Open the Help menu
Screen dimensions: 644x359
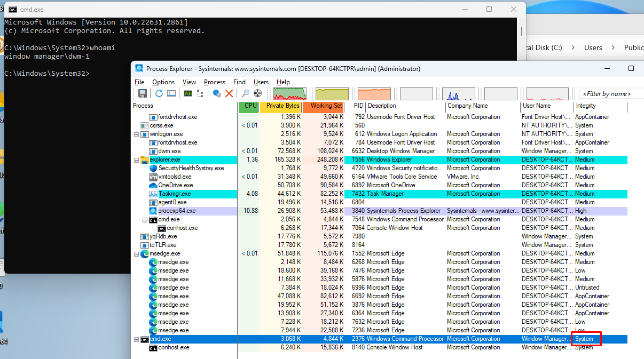(283, 82)
